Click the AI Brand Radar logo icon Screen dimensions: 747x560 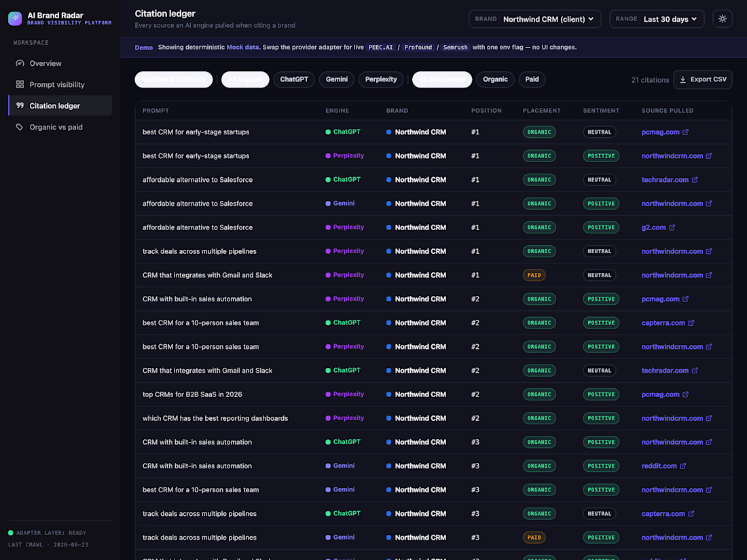point(15,18)
